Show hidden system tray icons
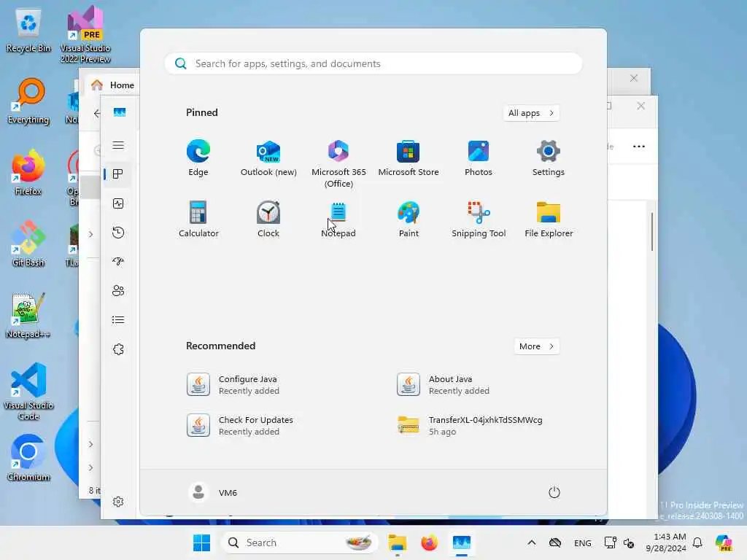This screenshot has width=747, height=560. coord(532,542)
